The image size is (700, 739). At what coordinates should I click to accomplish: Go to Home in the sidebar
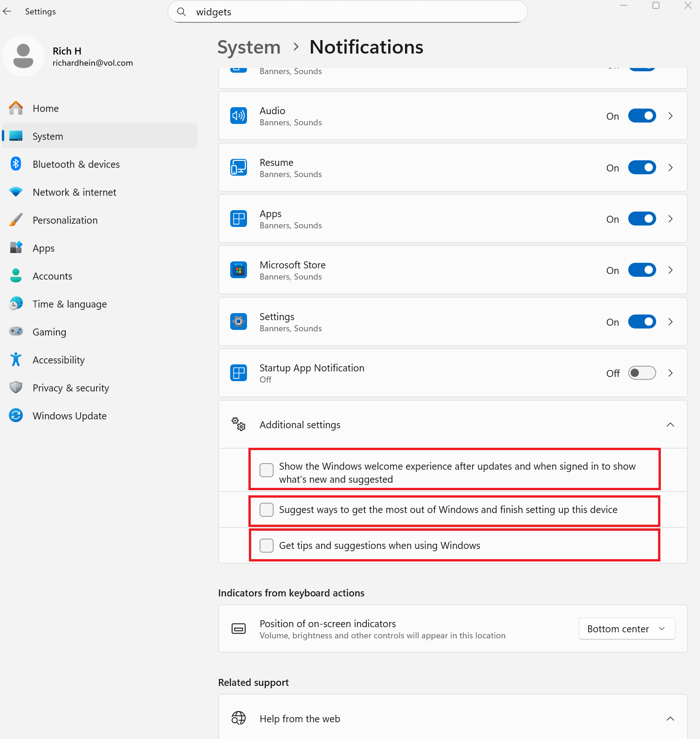click(x=100, y=108)
